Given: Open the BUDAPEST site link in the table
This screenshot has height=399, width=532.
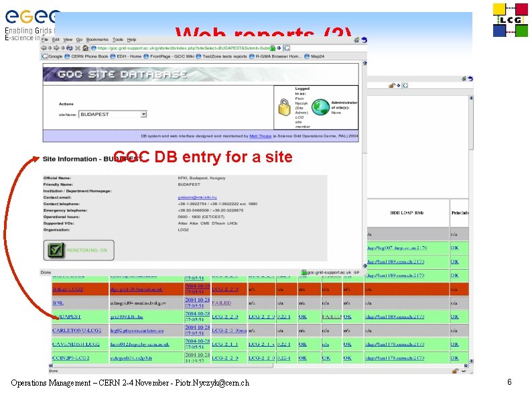Looking at the screenshot, I should coord(67,317).
